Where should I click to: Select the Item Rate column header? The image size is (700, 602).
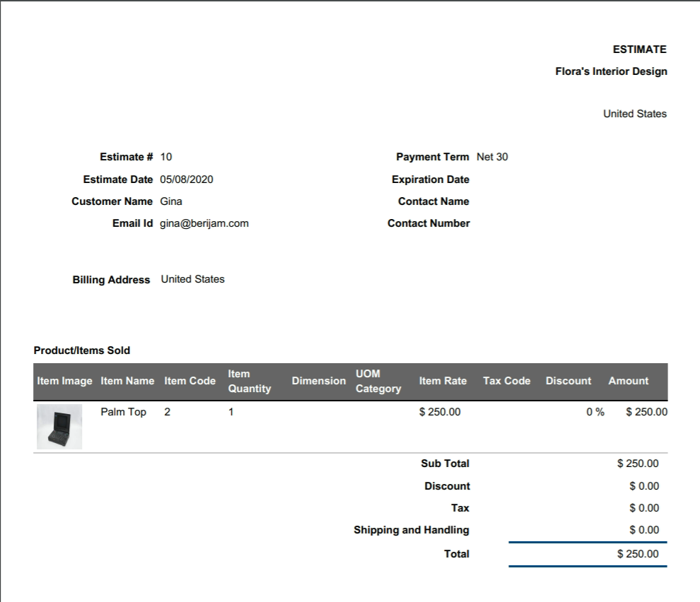click(x=443, y=381)
